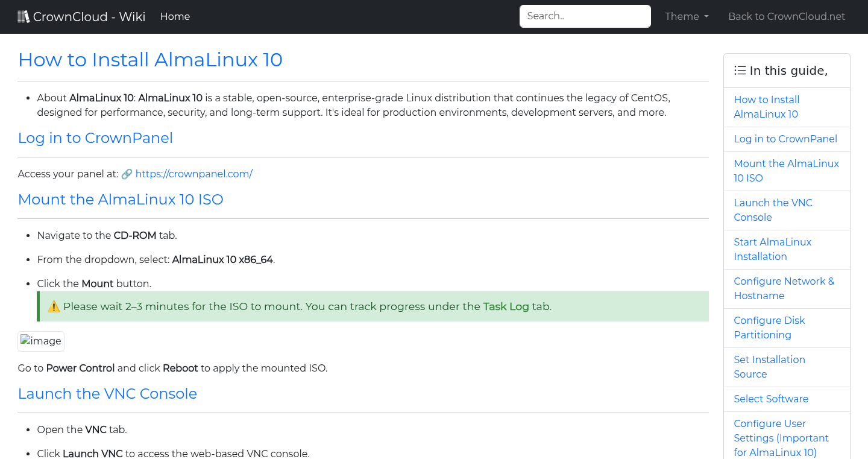Open 'Log in to CrownPanel' from the sidebar
The height and width of the screenshot is (459, 868).
(x=785, y=139)
